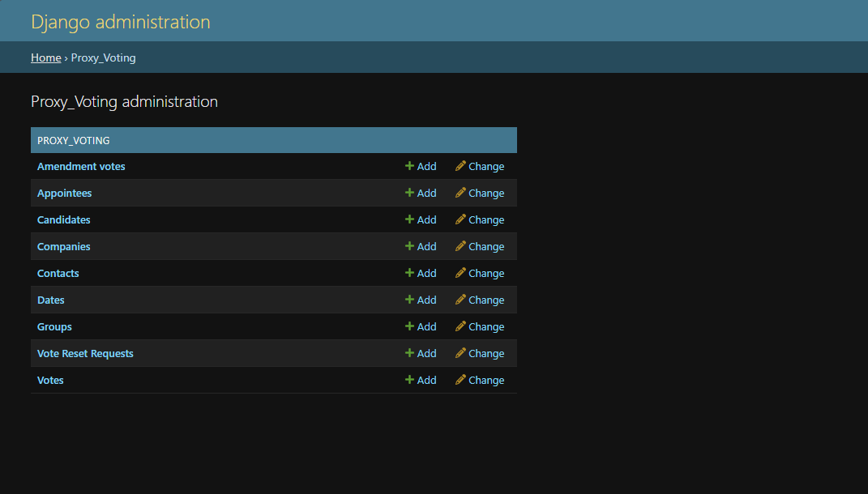Click plus icon for Vote Reset Requests
This screenshot has width=868, height=494.
pyautogui.click(x=409, y=352)
